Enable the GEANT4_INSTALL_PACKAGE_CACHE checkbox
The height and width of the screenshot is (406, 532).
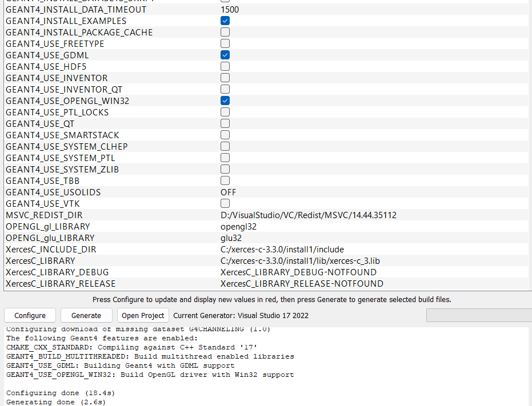pyautogui.click(x=225, y=33)
